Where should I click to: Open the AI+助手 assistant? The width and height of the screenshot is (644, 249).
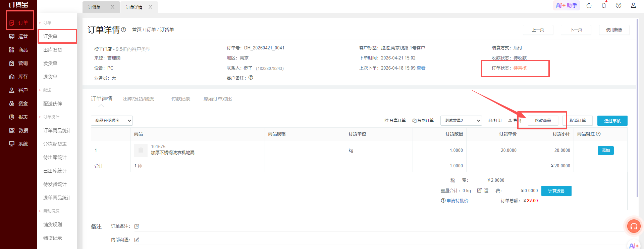567,5
